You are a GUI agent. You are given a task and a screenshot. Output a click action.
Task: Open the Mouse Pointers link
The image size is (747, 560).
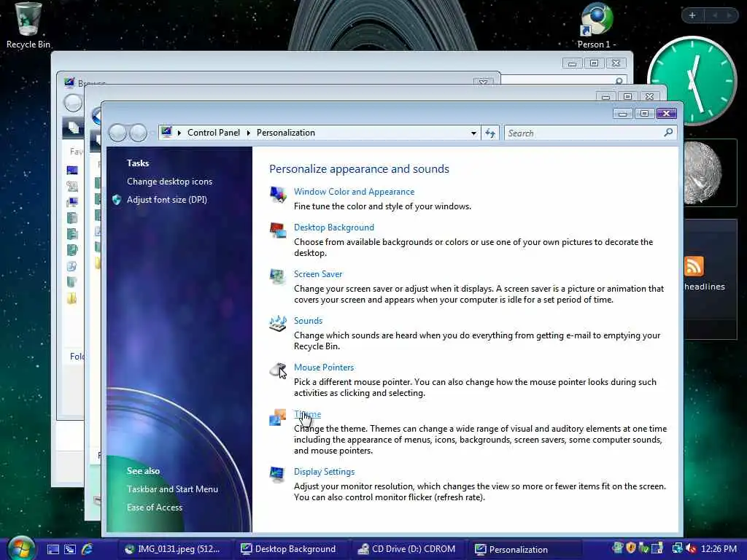(324, 367)
